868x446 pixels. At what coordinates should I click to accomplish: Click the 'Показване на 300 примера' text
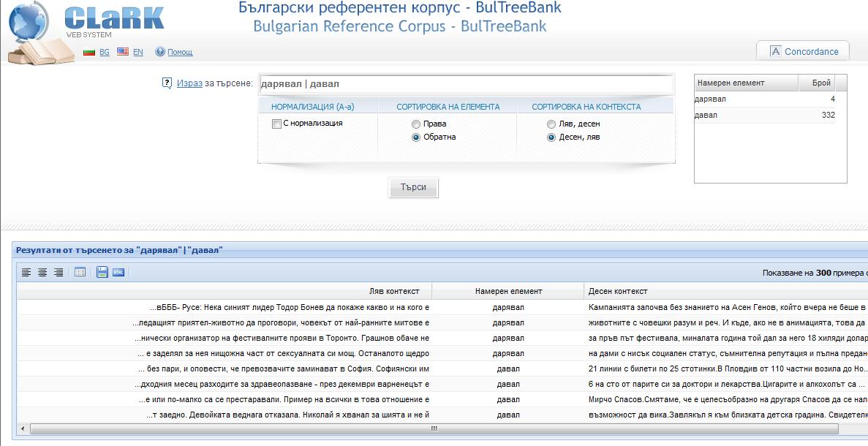tap(815, 273)
